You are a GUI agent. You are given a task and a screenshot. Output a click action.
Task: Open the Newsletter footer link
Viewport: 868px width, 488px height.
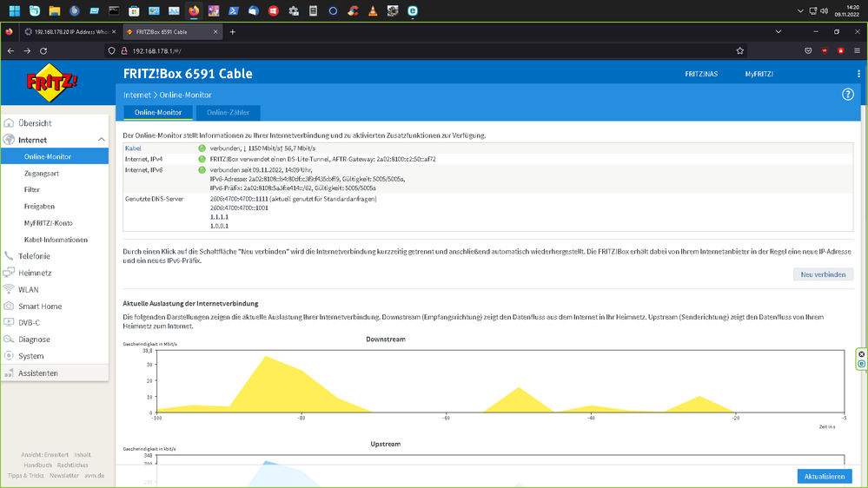(x=64, y=476)
